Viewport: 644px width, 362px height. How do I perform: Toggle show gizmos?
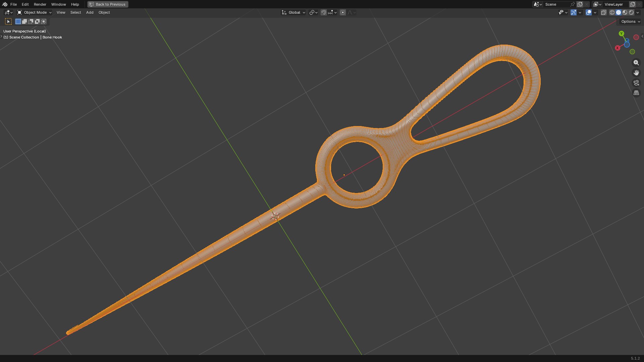(574, 12)
